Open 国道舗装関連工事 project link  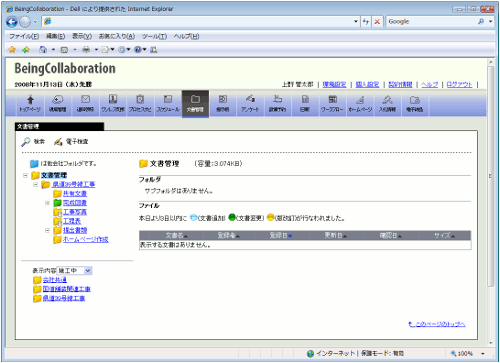(67, 289)
